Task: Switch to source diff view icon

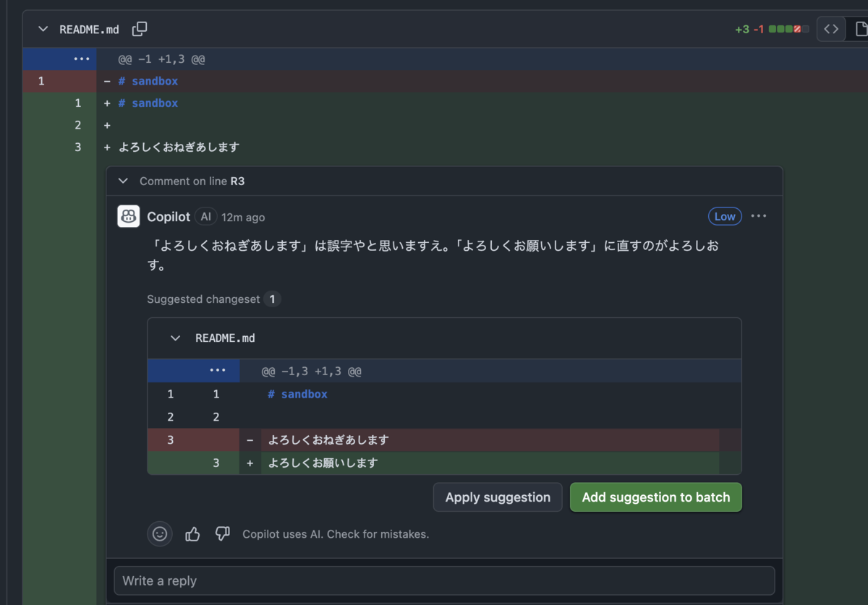Action: [x=831, y=29]
